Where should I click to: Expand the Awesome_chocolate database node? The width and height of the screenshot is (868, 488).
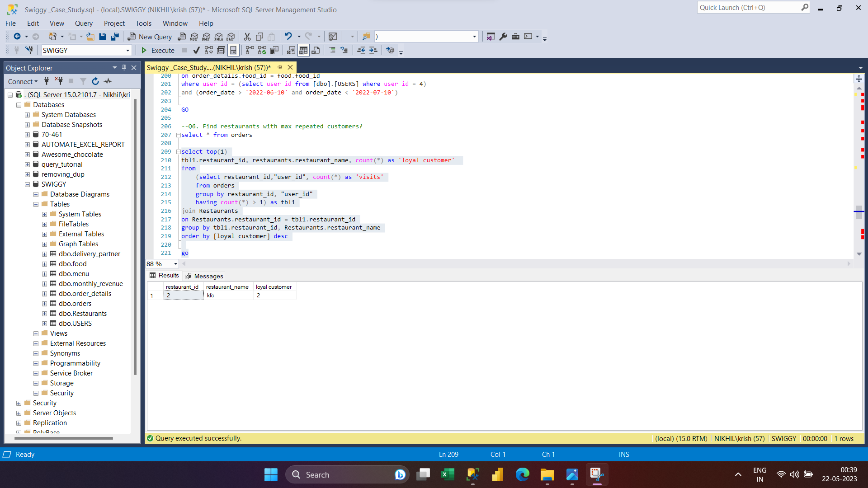coord(28,155)
